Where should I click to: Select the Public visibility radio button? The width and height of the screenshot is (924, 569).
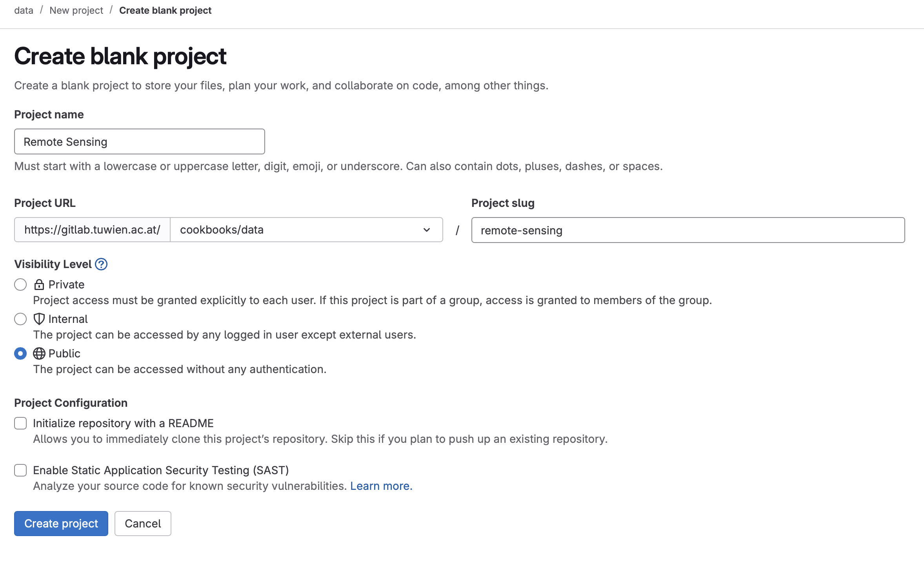pos(20,353)
